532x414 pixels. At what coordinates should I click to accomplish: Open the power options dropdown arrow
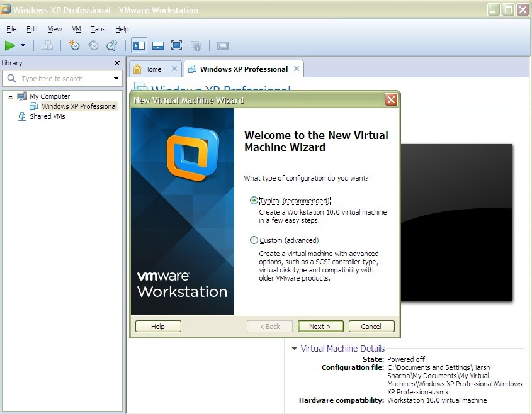(x=23, y=45)
